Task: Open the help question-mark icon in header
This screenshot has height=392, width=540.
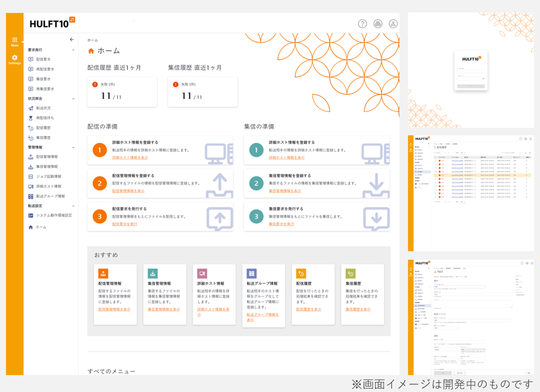Action: click(x=362, y=24)
